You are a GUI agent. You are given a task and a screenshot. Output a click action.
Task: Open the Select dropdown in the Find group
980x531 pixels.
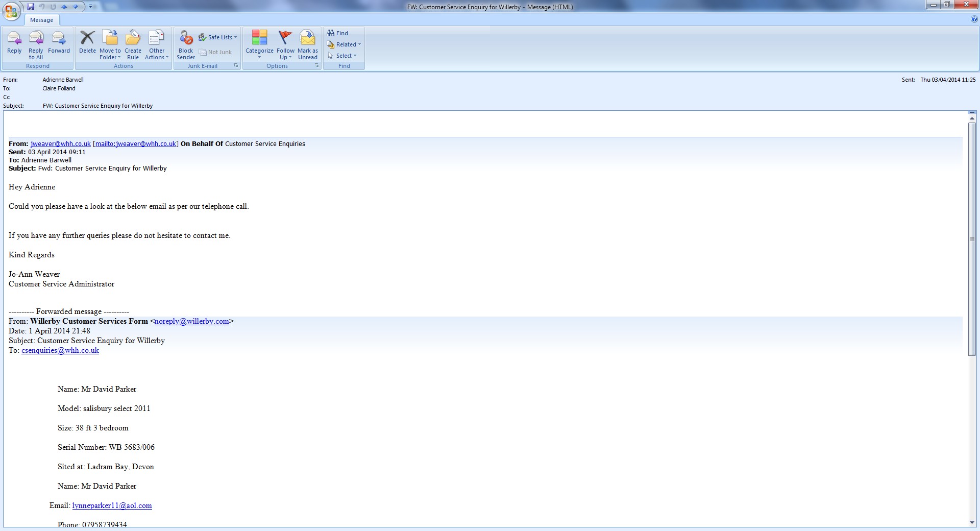(x=342, y=56)
